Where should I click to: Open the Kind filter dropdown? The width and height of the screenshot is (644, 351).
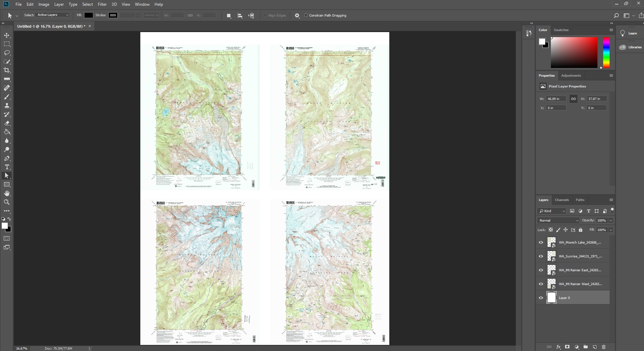551,211
